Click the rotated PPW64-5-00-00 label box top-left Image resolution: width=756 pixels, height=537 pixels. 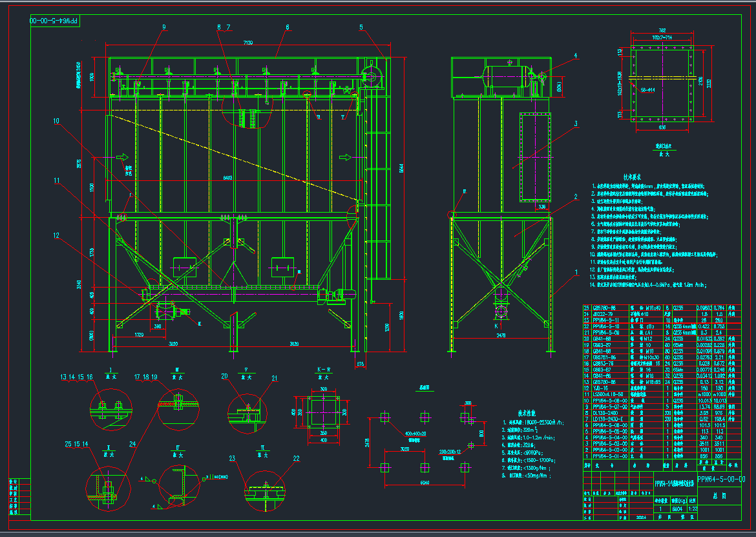click(54, 21)
